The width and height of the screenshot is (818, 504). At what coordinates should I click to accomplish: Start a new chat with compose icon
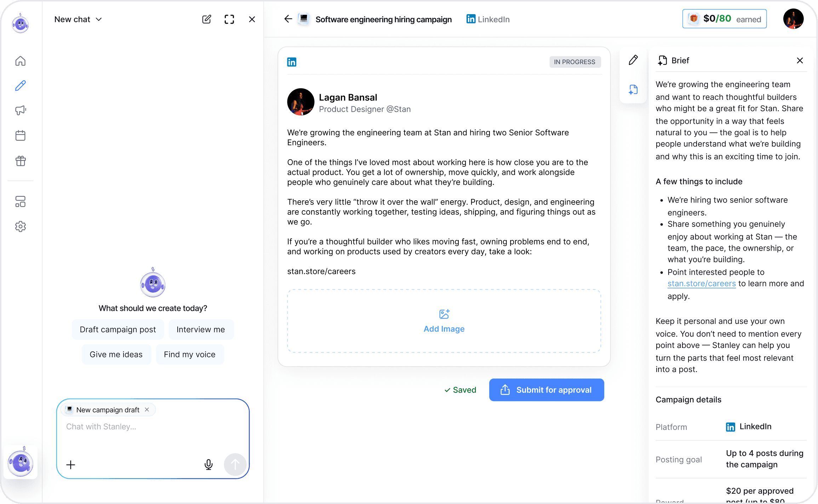[x=207, y=19]
